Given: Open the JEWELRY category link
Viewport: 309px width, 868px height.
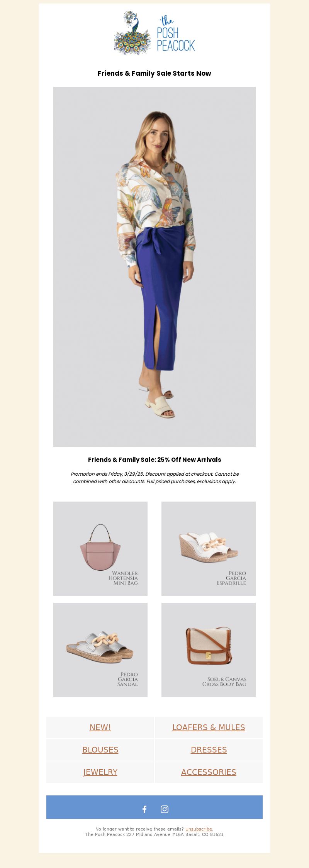Looking at the screenshot, I should pyautogui.click(x=100, y=772).
